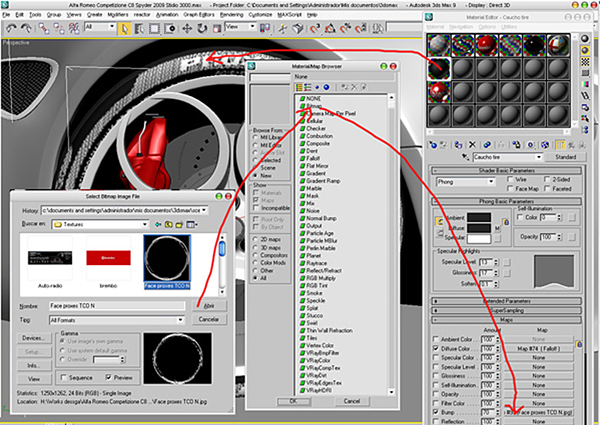The image size is (600, 425).
Task: Enable the Face Map checkbox
Action: click(510, 189)
